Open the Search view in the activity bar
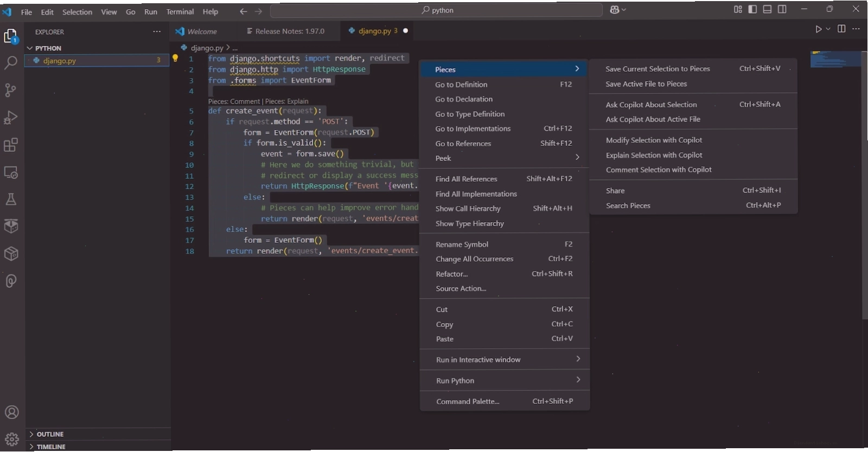The width and height of the screenshot is (868, 452). pos(11,63)
